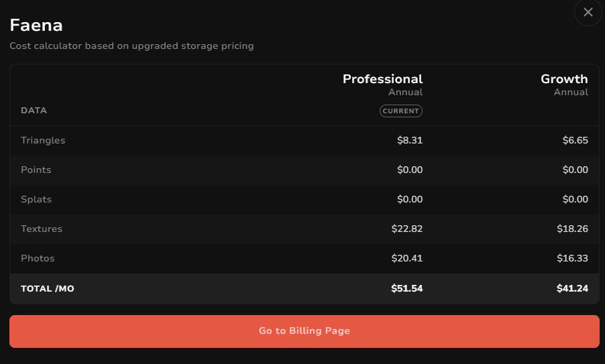Click the $22.82 Textures Professional cost
This screenshot has height=364, width=605.
click(x=407, y=229)
